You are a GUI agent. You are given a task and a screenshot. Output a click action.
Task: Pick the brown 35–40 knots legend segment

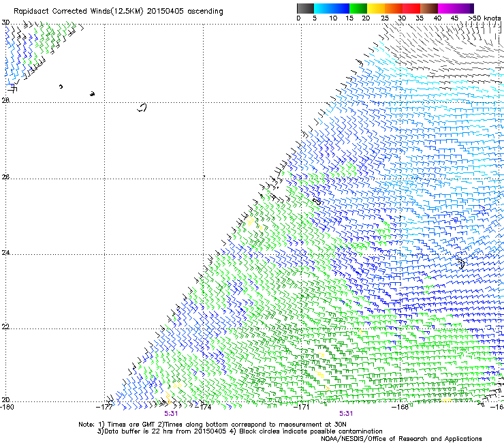[429, 8]
